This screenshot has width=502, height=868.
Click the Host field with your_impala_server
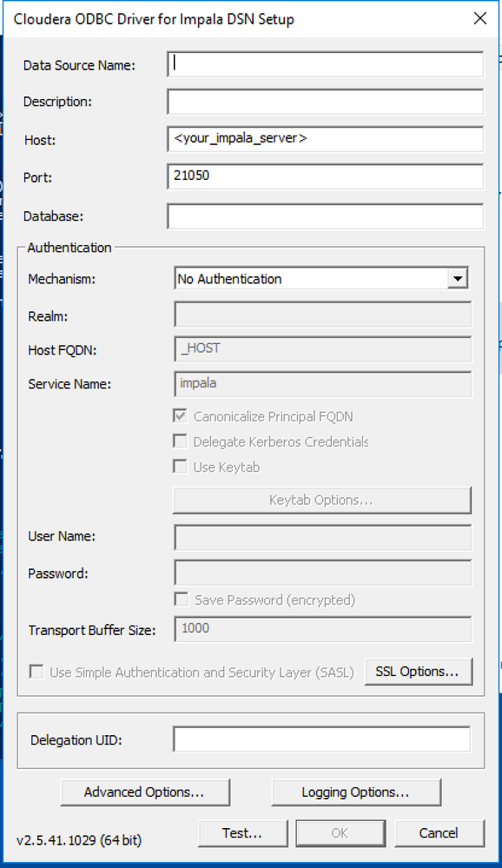click(x=326, y=138)
